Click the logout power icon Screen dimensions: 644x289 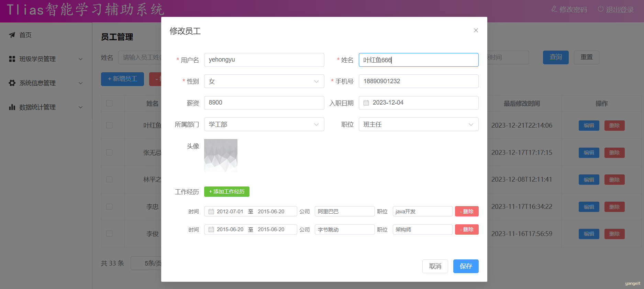coord(601,9)
